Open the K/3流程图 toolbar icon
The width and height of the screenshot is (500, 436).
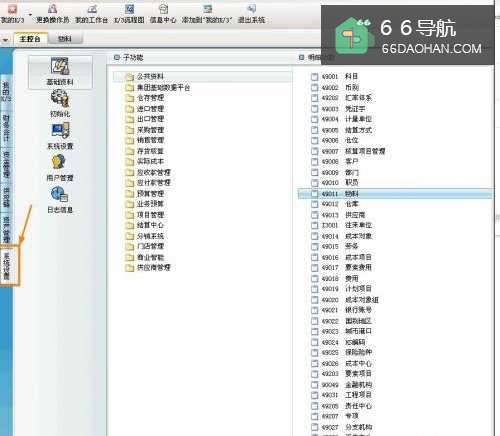pyautogui.click(x=129, y=14)
